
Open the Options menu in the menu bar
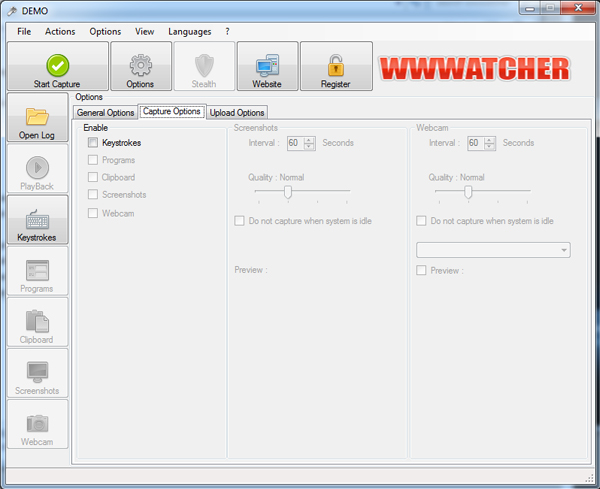click(105, 32)
